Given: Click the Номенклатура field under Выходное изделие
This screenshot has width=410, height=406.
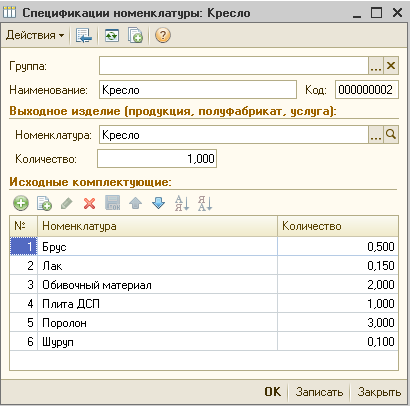Looking at the screenshot, I should pos(234,135).
